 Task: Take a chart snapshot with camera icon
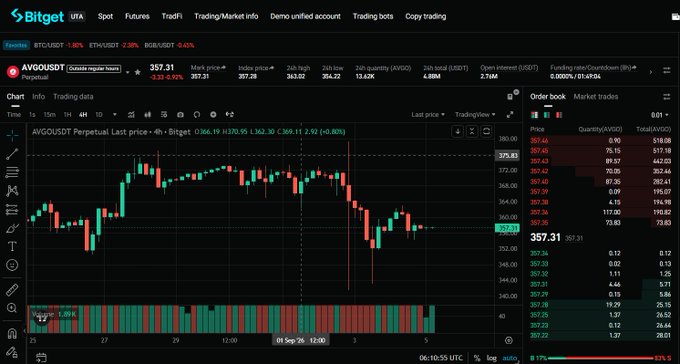click(x=180, y=115)
